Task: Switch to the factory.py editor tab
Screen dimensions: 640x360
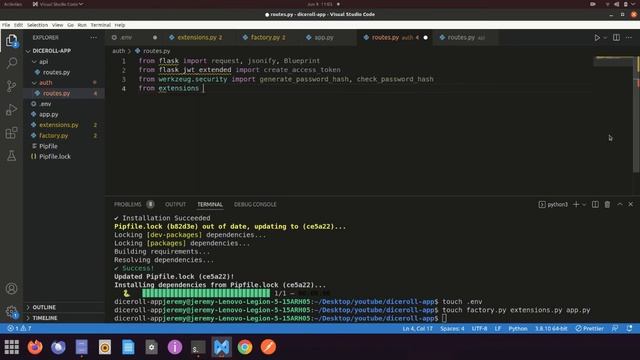Action: (268, 38)
